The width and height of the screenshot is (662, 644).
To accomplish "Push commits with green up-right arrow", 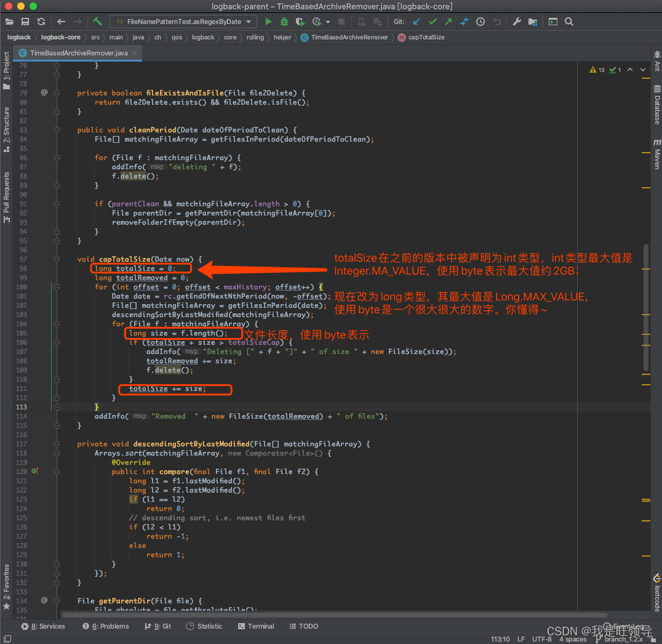I will click(x=449, y=22).
